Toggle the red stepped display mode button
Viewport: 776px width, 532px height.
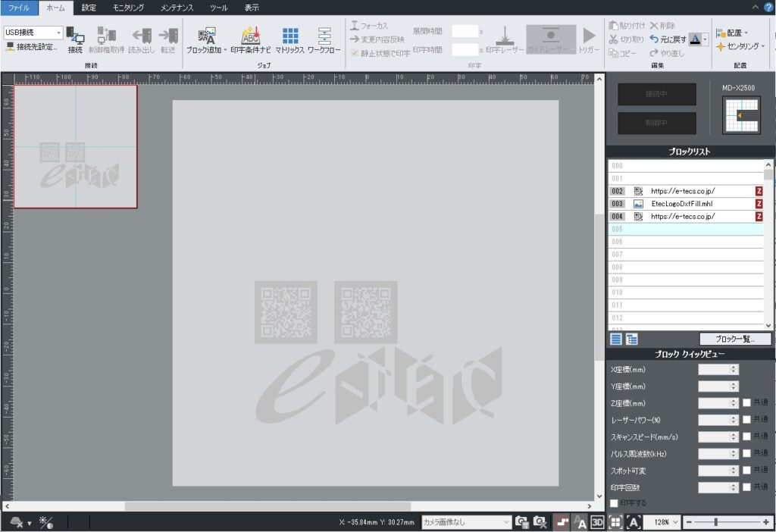[562, 521]
